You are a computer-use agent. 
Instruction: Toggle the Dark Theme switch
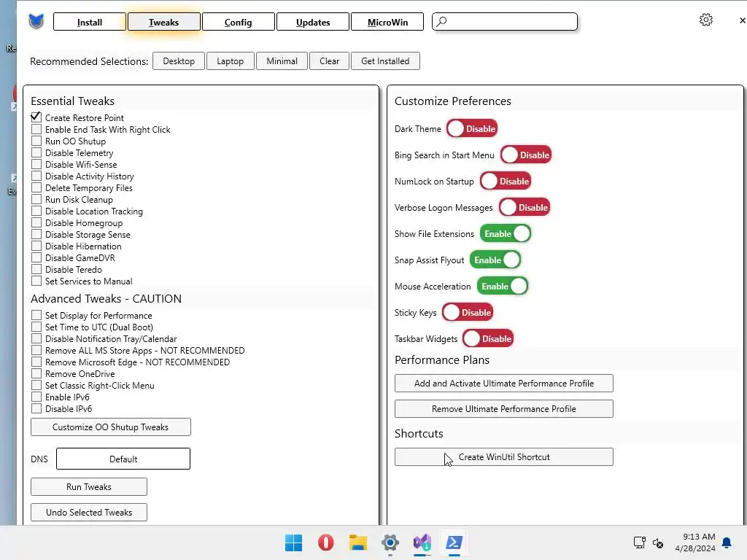472,128
